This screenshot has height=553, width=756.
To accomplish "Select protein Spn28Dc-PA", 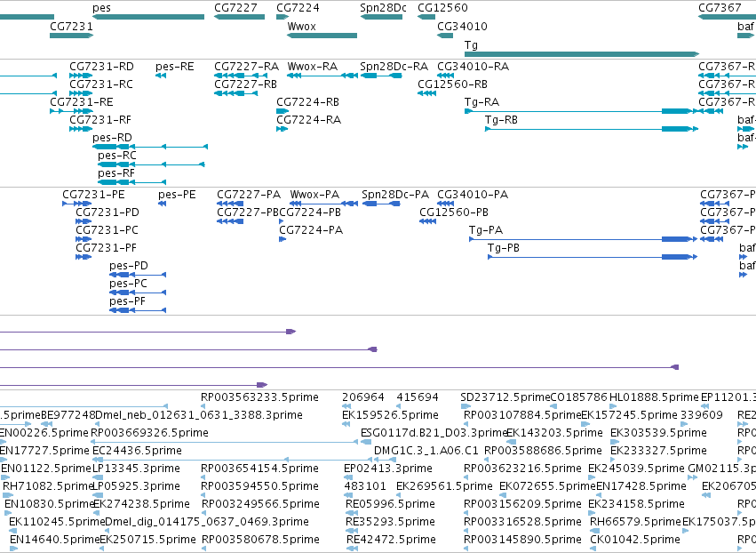I will click(395, 195).
